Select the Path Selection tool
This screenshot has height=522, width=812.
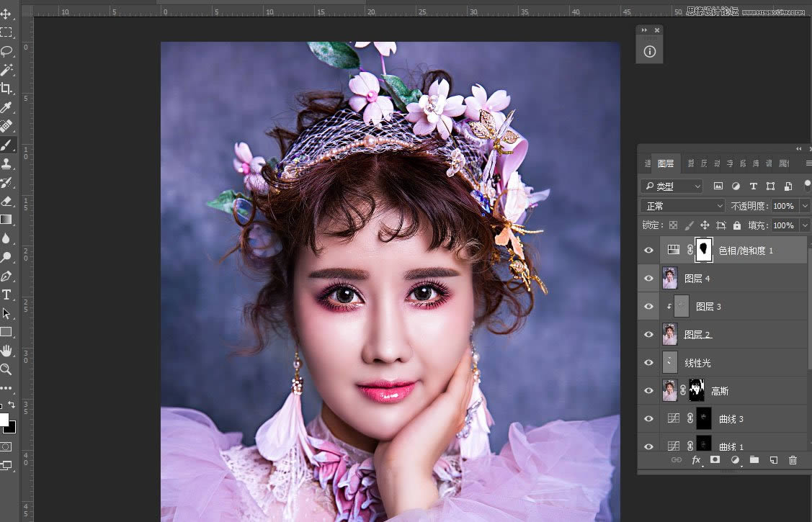click(6, 313)
